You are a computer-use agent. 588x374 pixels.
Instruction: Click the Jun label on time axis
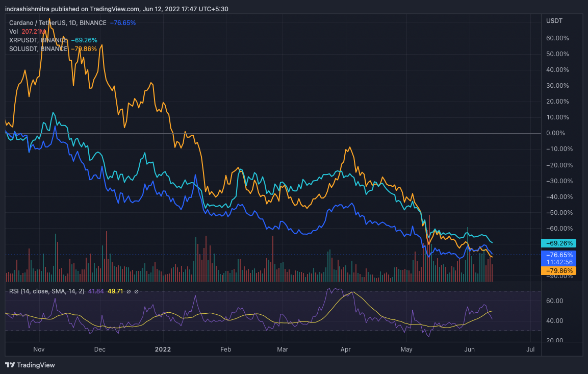(470, 349)
